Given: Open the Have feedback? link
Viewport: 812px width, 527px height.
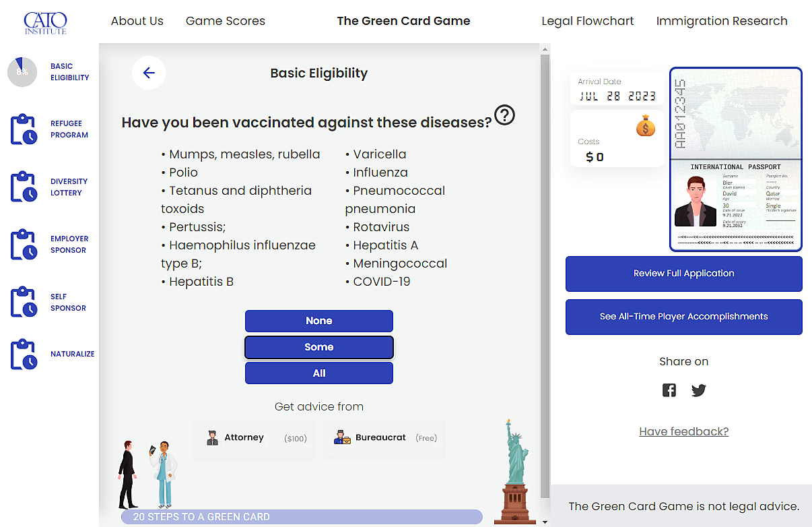Looking at the screenshot, I should pyautogui.click(x=683, y=431).
